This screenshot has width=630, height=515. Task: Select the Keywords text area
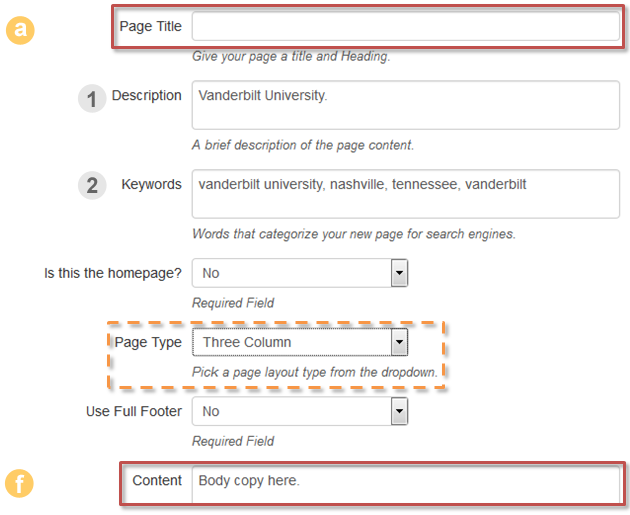[405, 193]
